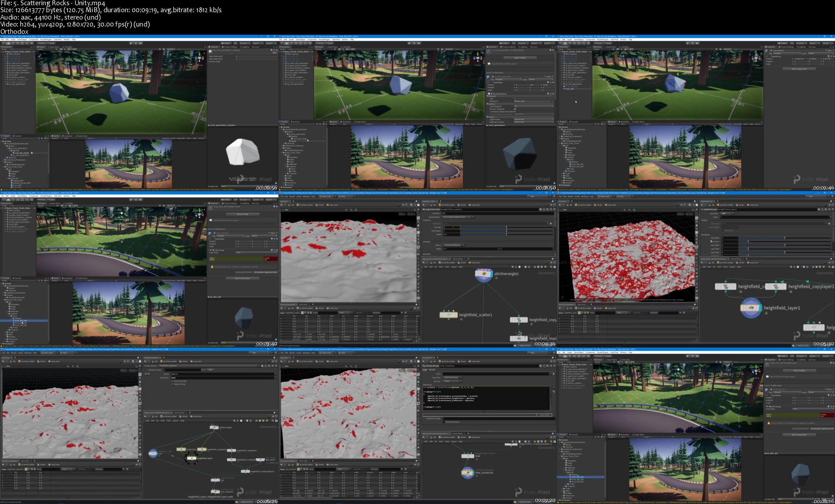Open Layer Mode dropdown in the 00:05:30 frame

point(727,213)
